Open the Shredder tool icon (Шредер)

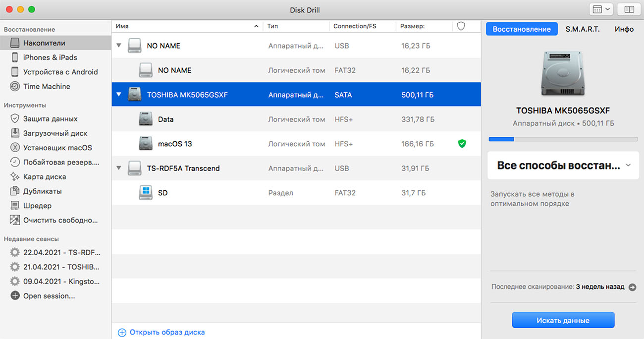(15, 205)
